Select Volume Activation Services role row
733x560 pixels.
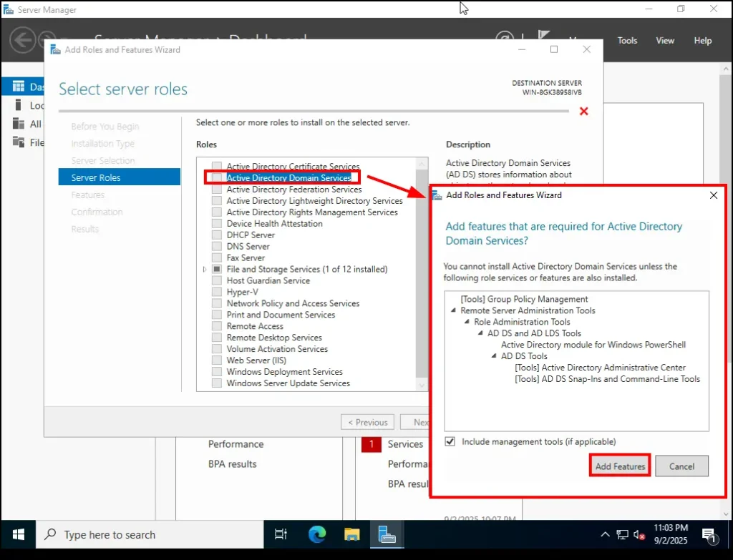[277, 349]
